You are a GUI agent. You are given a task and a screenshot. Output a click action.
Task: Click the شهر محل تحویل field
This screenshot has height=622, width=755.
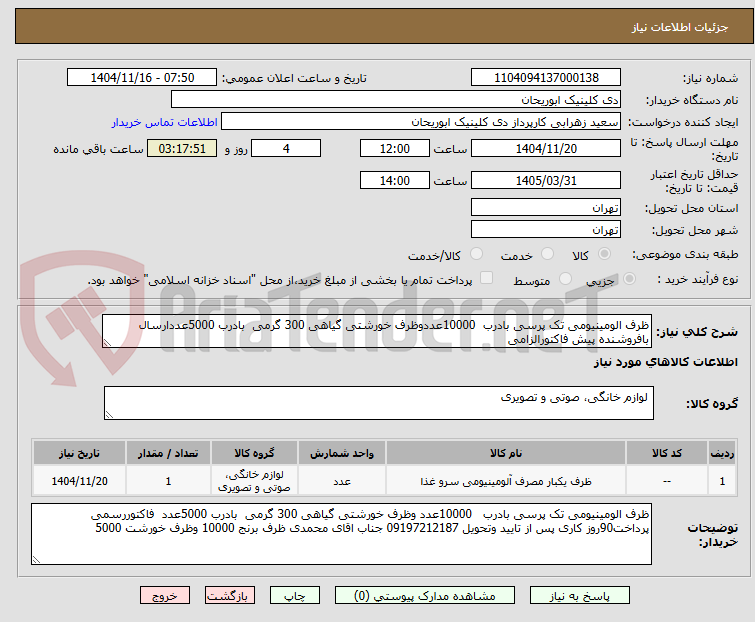click(546, 230)
